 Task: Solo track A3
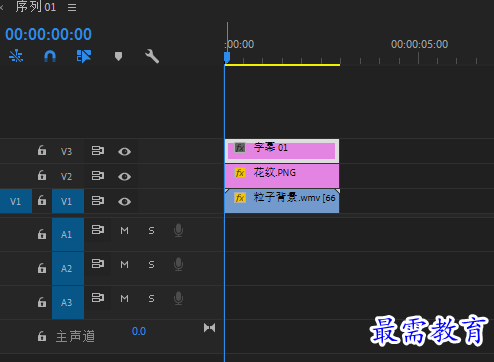[151, 298]
